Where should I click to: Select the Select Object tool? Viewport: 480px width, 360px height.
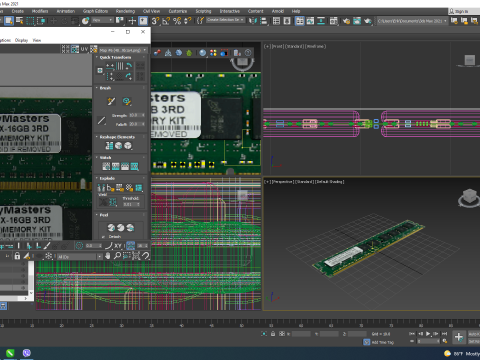[9, 21]
